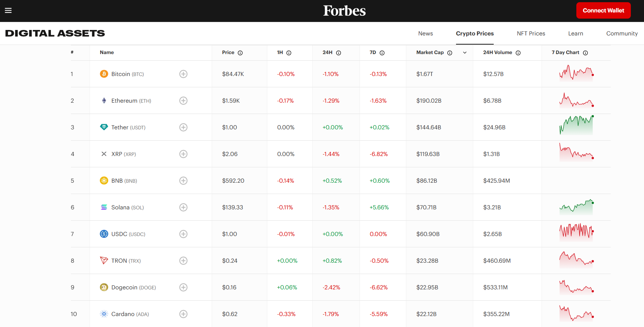Click the Cardano coin icon
644x327 pixels.
(x=104, y=314)
